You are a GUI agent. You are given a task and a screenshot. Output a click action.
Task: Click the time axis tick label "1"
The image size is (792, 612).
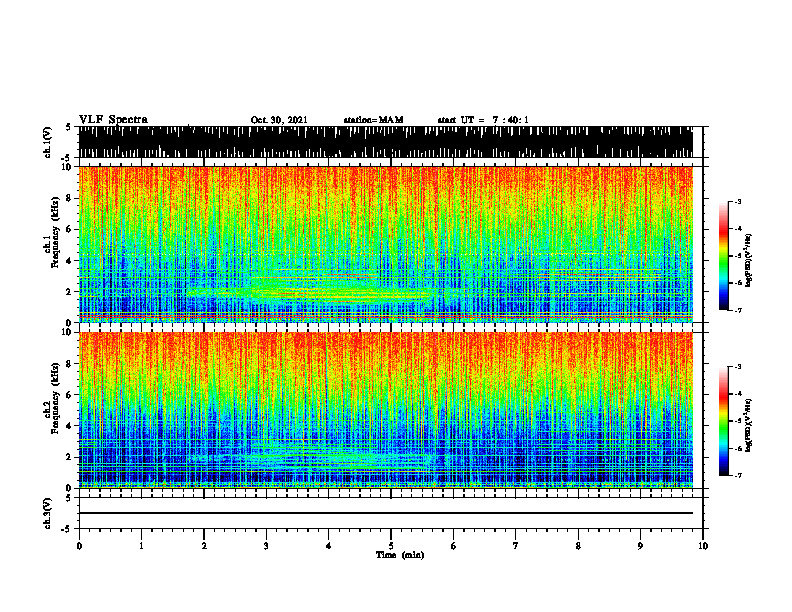(x=141, y=546)
